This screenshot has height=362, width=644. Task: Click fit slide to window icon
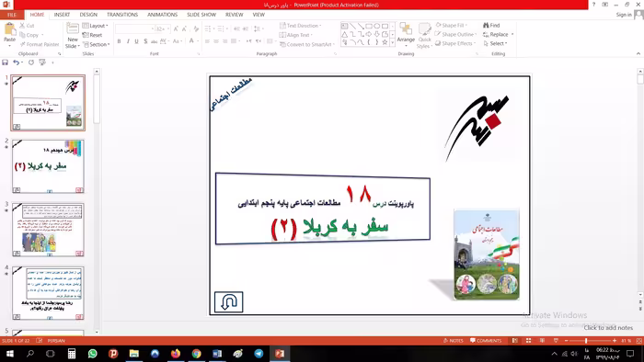tap(639, 341)
